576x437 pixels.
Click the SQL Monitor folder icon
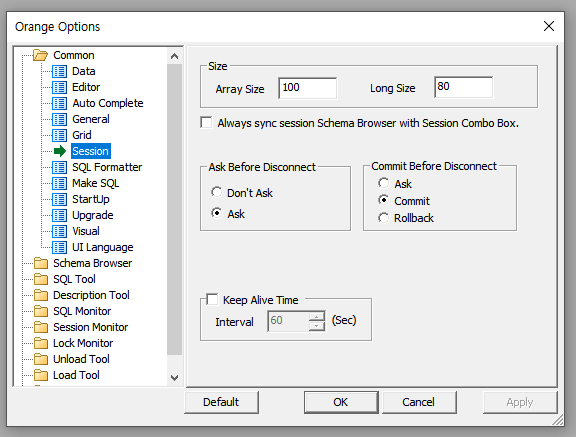[x=41, y=311]
